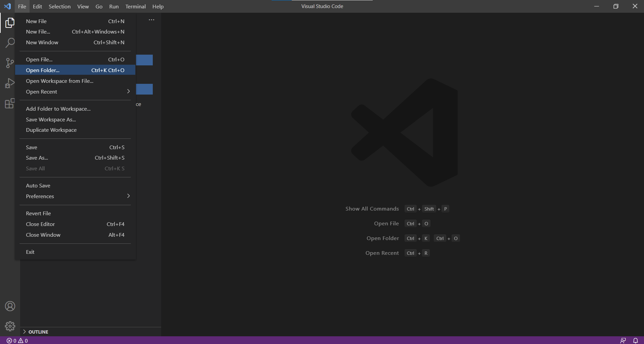Open the Source Control icon
The width and height of the screenshot is (644, 344).
(x=10, y=63)
